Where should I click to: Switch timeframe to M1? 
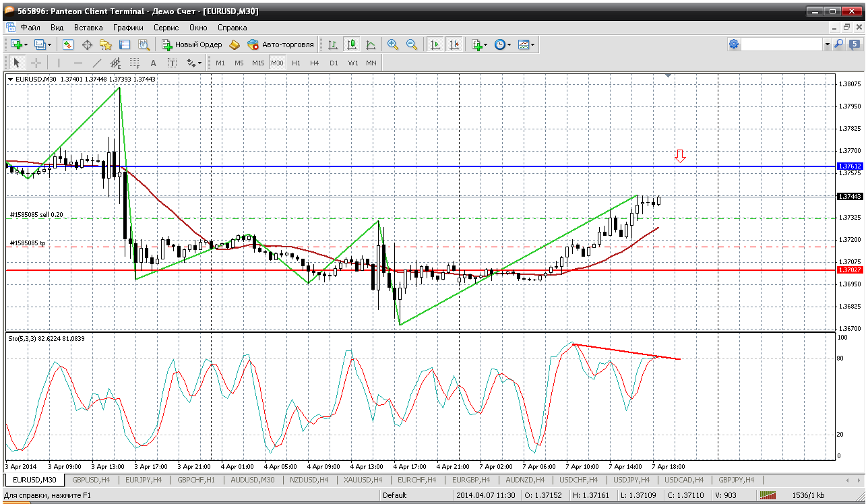pyautogui.click(x=220, y=63)
